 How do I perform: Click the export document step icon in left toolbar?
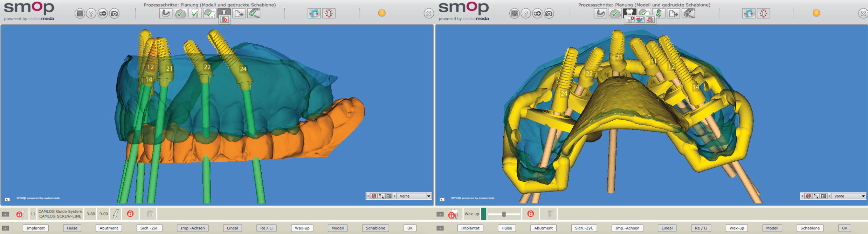point(239,14)
